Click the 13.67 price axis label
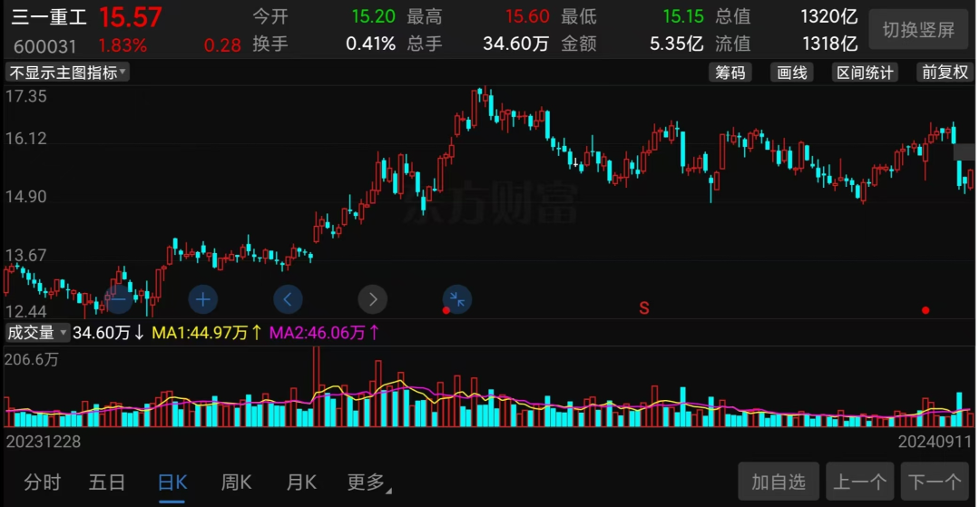The width and height of the screenshot is (980, 507). pyautogui.click(x=25, y=256)
